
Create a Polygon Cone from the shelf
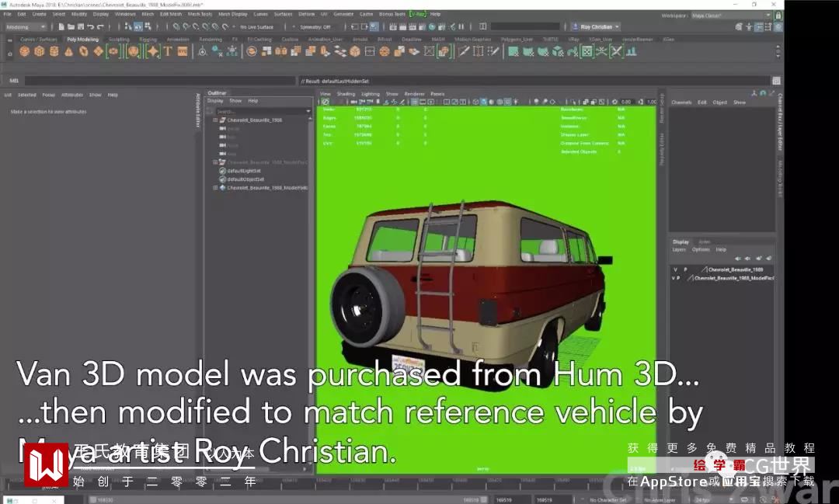tap(68, 51)
